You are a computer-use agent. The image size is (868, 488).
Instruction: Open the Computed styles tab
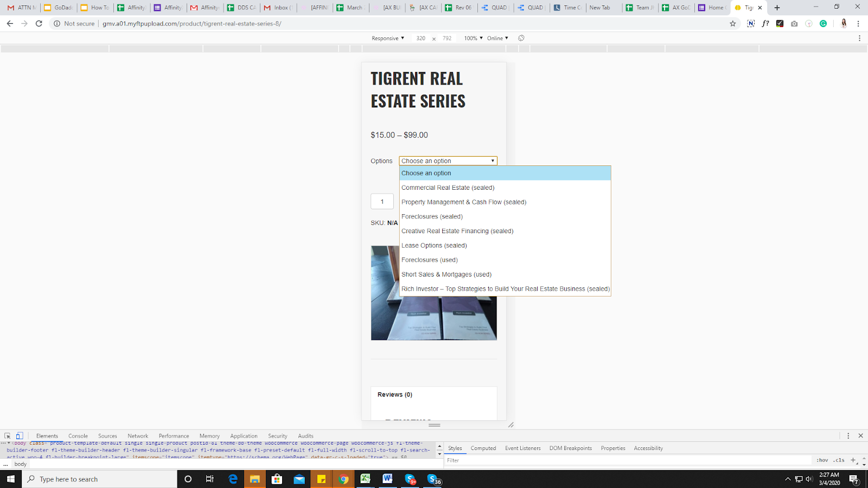pyautogui.click(x=483, y=448)
